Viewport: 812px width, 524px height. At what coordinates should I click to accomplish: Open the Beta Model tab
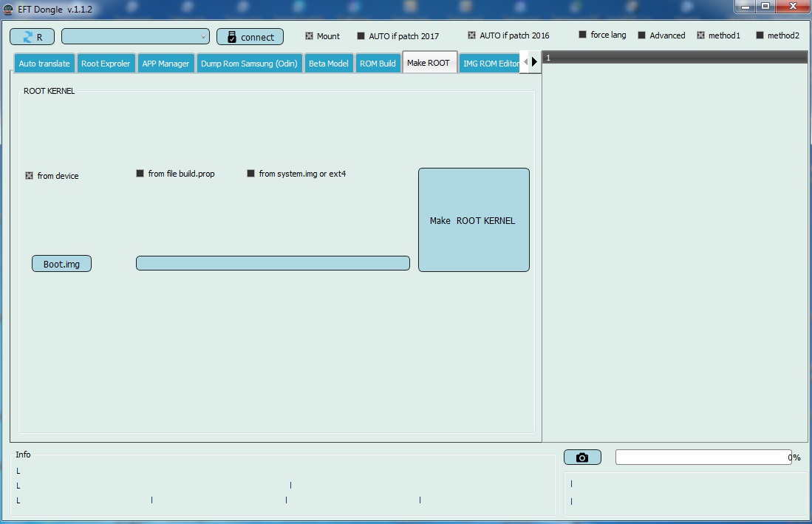[328, 63]
